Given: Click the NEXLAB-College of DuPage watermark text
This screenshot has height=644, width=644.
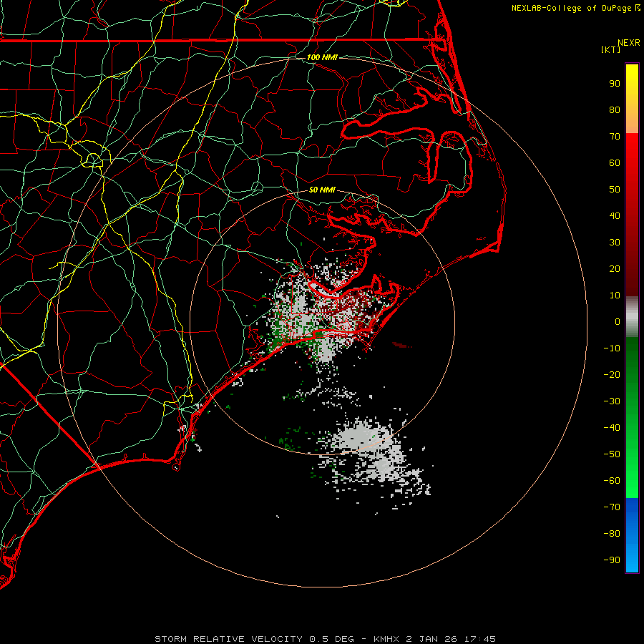Looking at the screenshot, I should (575, 8).
